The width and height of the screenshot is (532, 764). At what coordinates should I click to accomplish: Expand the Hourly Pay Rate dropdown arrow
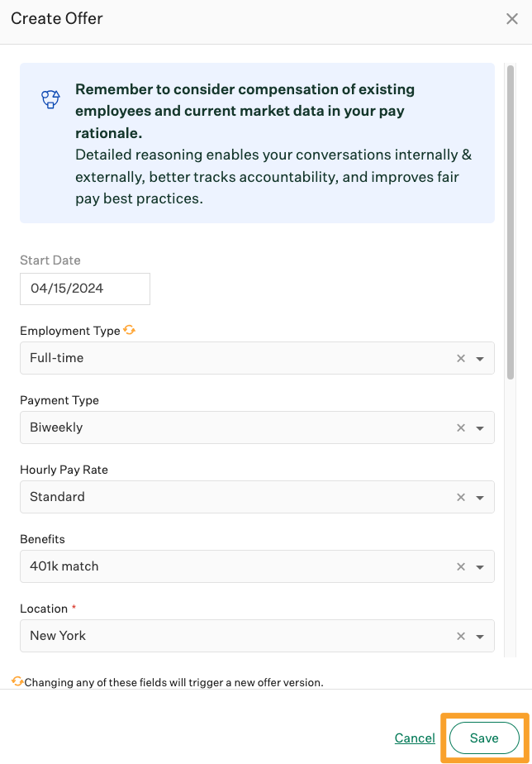point(480,498)
